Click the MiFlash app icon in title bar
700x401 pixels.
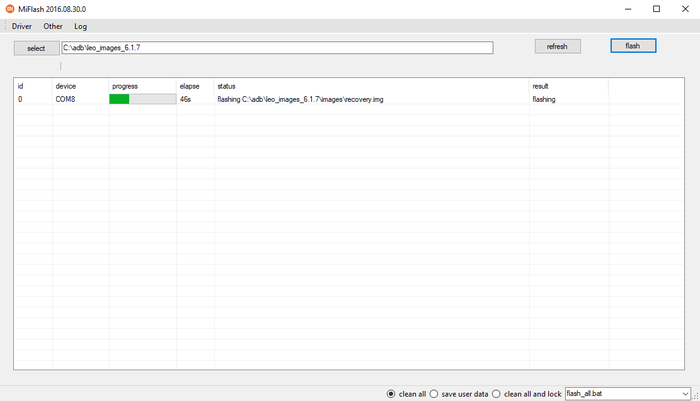(10, 9)
